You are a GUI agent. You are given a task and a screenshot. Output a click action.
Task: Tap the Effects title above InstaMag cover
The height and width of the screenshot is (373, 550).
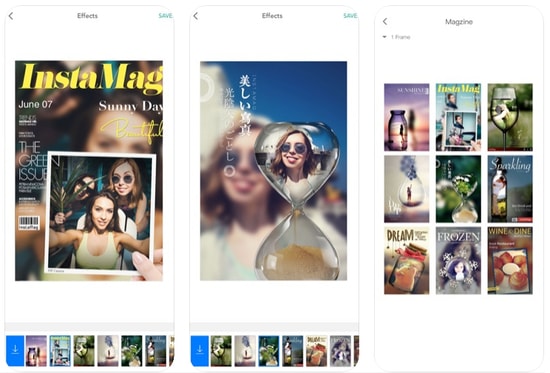pos(87,16)
